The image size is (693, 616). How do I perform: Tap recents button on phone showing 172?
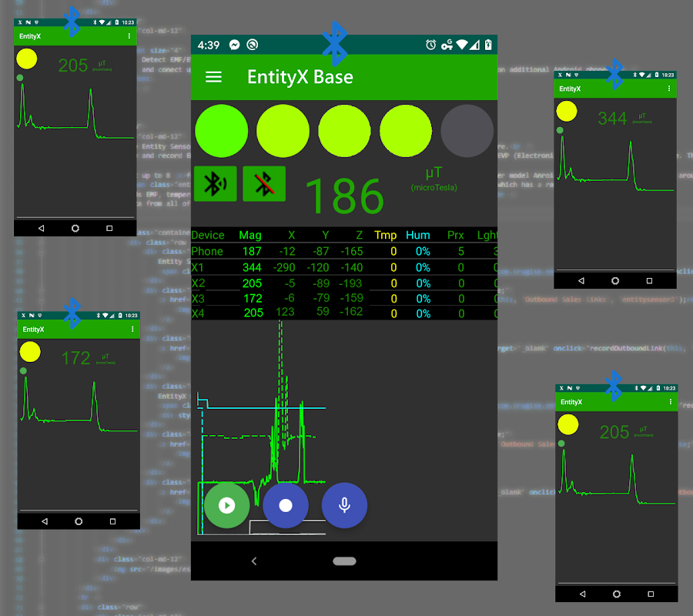click(112, 521)
